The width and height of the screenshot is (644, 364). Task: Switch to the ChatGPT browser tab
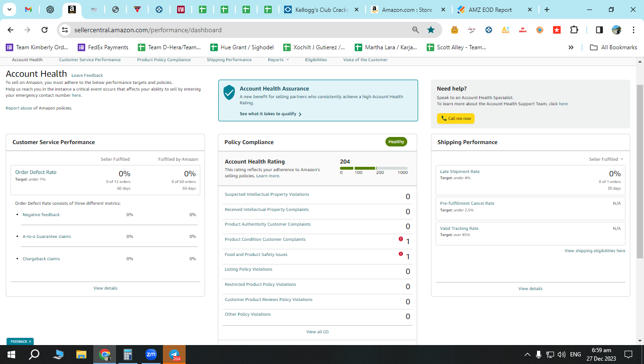(x=50, y=9)
